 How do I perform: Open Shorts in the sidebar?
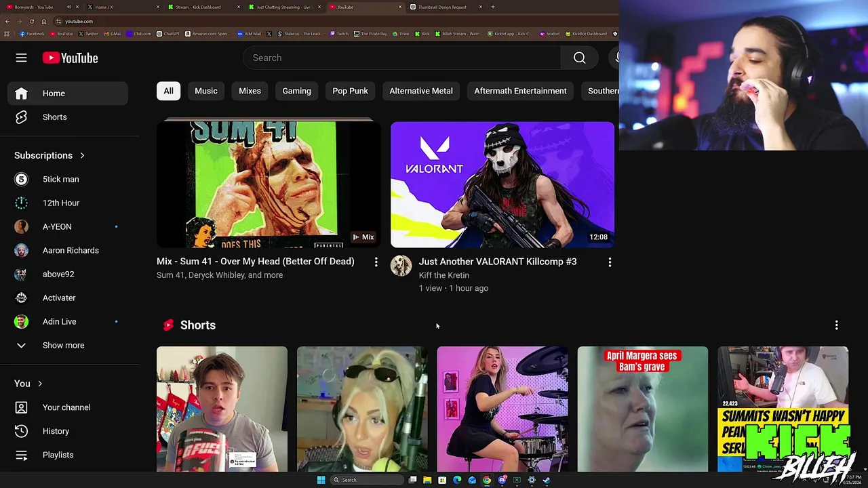coord(67,117)
